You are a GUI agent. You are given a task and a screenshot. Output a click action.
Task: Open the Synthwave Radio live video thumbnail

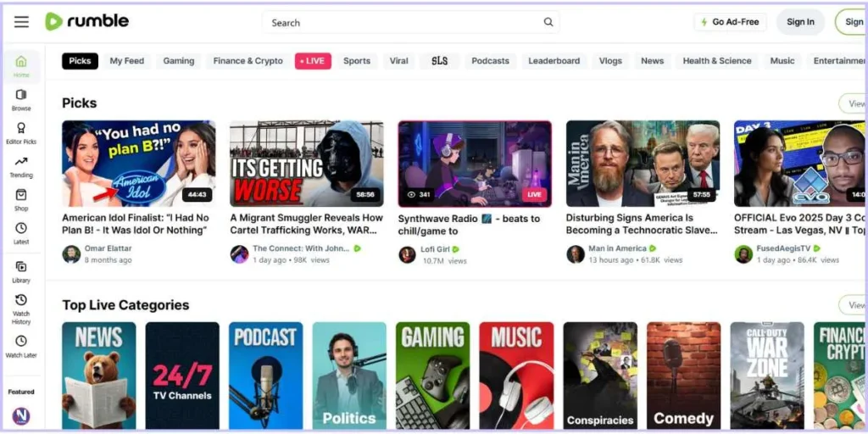(x=475, y=164)
